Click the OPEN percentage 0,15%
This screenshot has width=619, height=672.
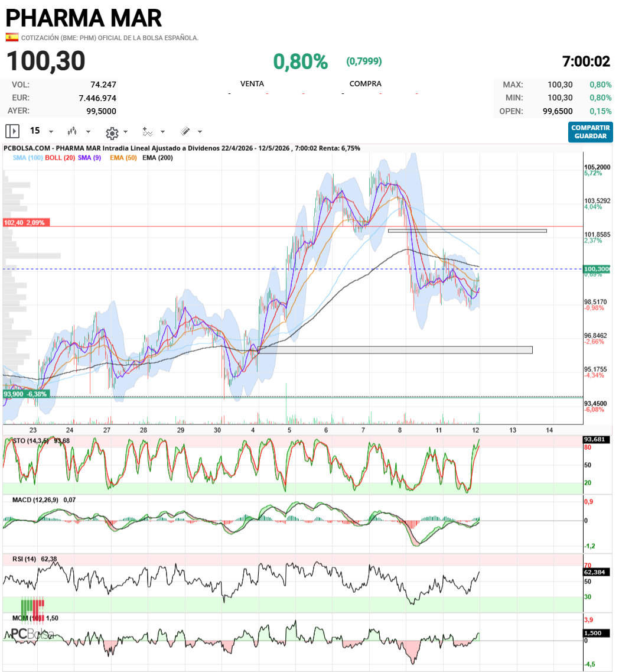pos(600,111)
